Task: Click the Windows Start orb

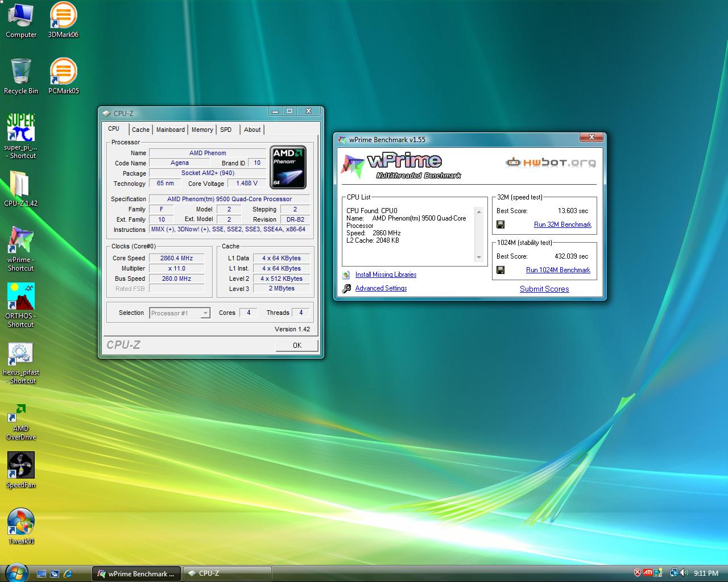Action: pos(15,572)
